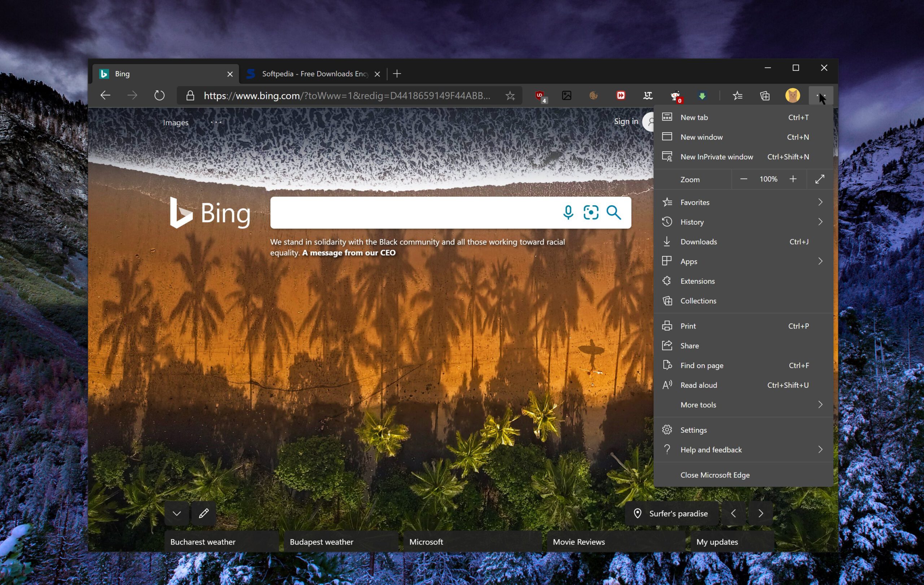Choose New window menu item

[743, 137]
